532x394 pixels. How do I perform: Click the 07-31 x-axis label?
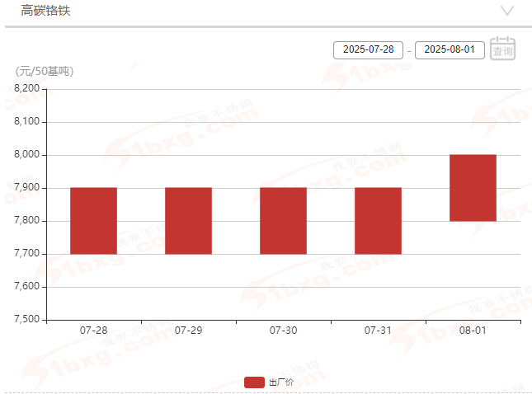(x=378, y=331)
